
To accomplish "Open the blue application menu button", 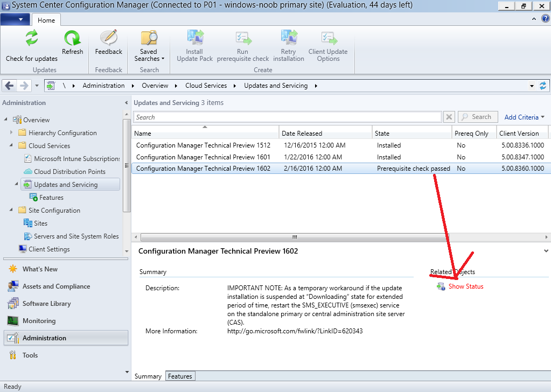I will 15,19.
